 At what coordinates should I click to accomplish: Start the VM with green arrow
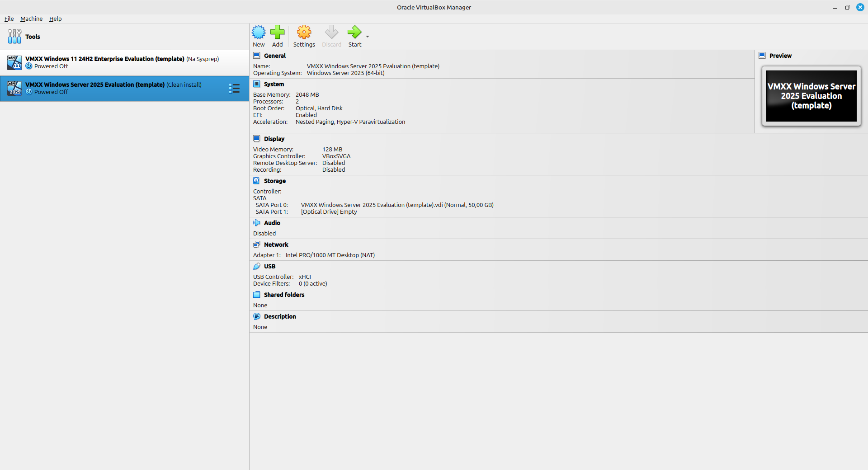pos(354,33)
